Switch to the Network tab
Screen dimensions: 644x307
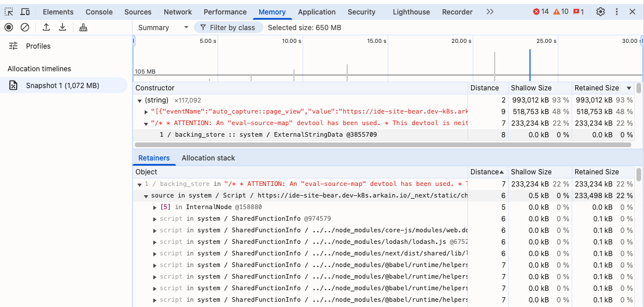[x=178, y=12]
